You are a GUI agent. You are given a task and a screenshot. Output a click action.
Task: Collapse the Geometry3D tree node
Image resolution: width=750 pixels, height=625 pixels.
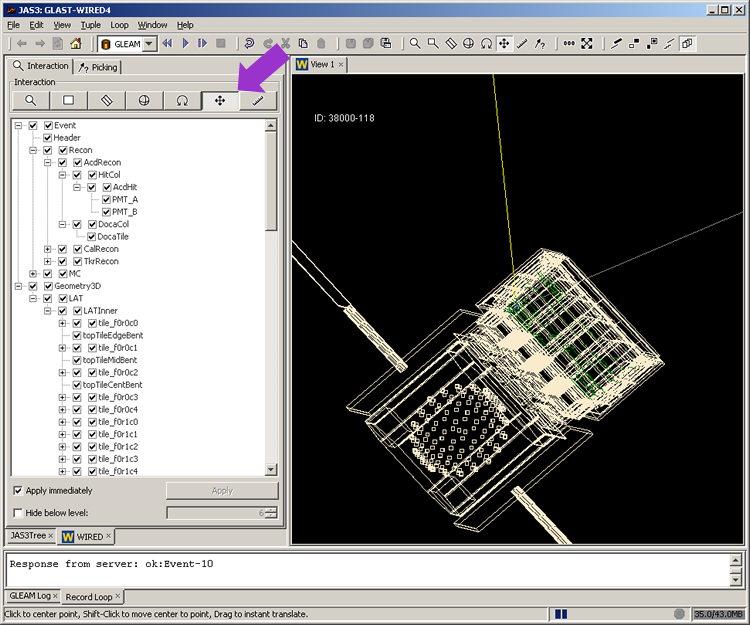pyautogui.click(x=18, y=286)
